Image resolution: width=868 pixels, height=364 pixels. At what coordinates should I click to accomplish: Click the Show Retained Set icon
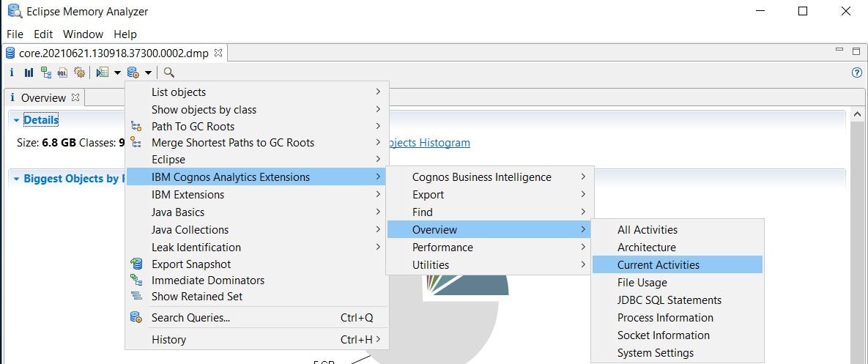click(x=136, y=296)
